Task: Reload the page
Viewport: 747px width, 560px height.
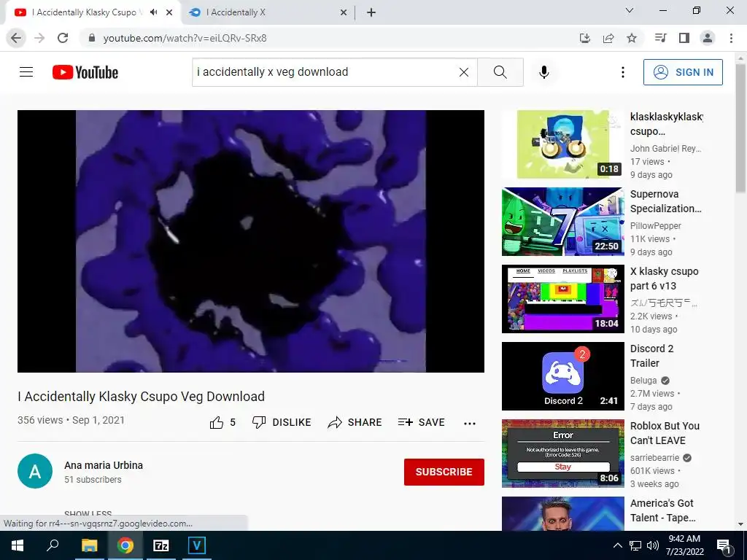Action: [x=63, y=38]
